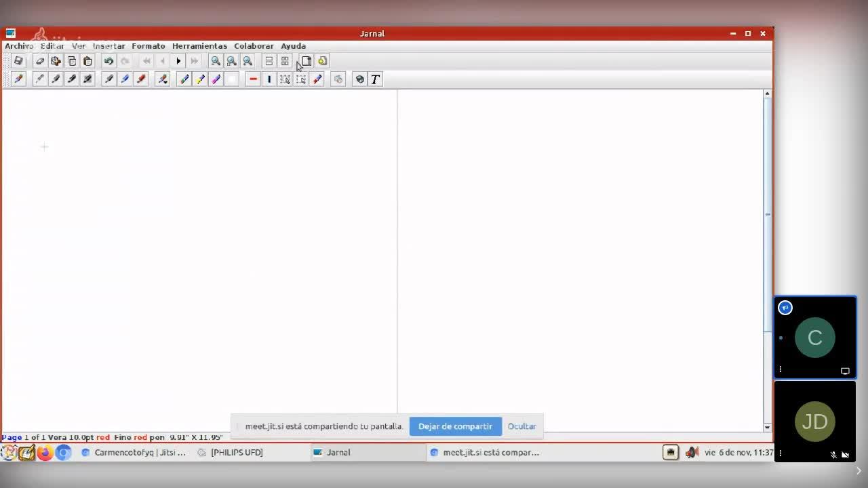Open the Colaborar menu
This screenshot has width=868, height=488.
pyautogui.click(x=254, y=46)
